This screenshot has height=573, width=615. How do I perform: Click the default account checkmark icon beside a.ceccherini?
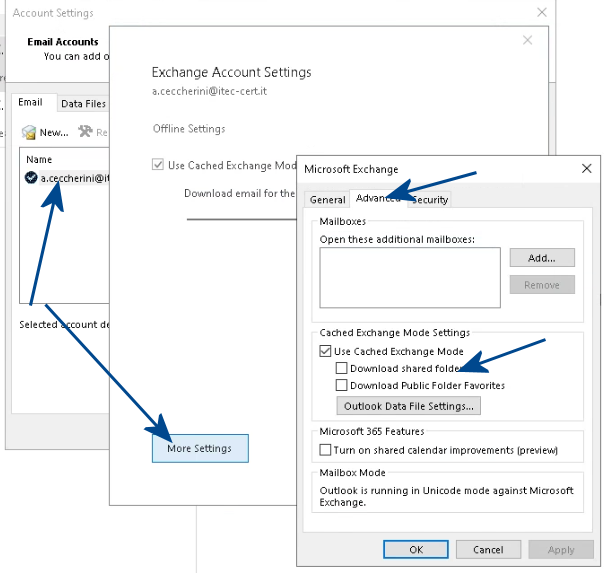(31, 178)
